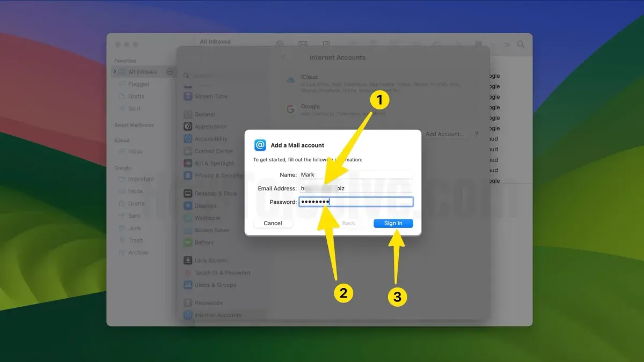Viewport: 644px width, 362px height.
Task: Click the Accessibility sidebar icon
Action: 188,139
